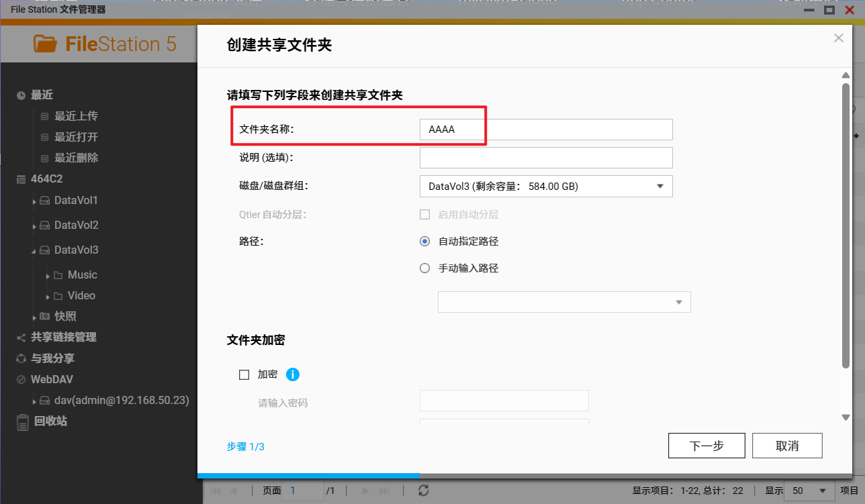
Task: Click the dialog scrollbar up arrow
Action: [846, 75]
